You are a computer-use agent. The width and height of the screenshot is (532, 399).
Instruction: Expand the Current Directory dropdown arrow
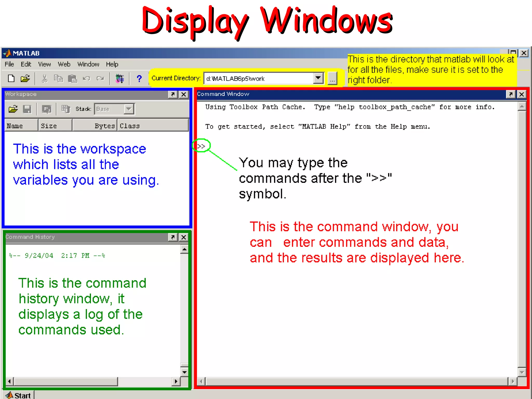pyautogui.click(x=318, y=78)
